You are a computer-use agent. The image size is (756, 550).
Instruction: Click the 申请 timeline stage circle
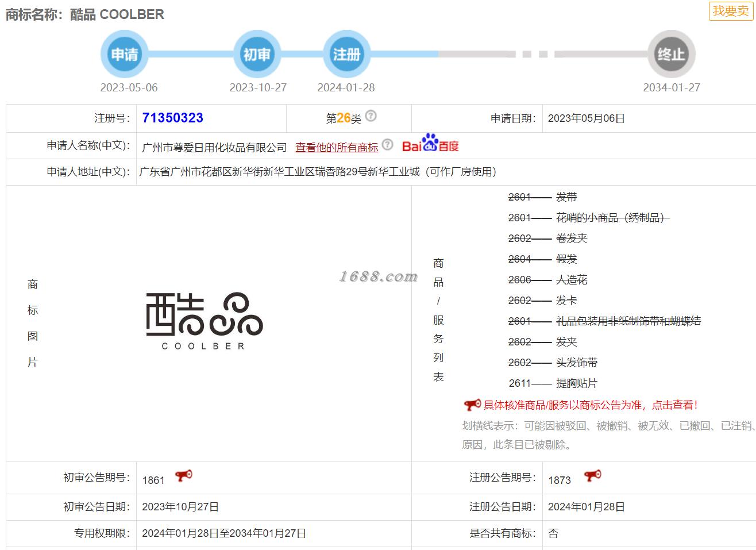point(125,54)
